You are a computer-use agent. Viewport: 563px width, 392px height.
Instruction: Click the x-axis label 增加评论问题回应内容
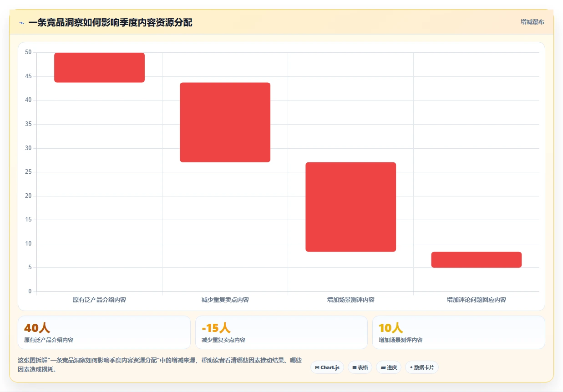click(x=476, y=300)
